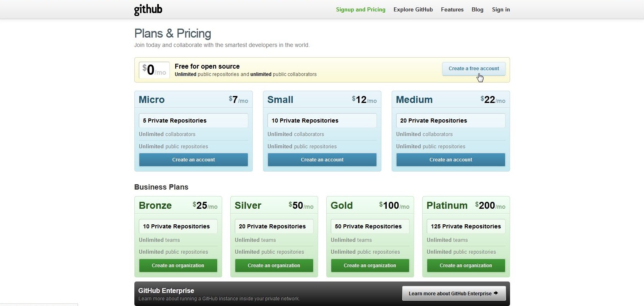
Task: Click the Bronze plan title
Action: coord(155,205)
